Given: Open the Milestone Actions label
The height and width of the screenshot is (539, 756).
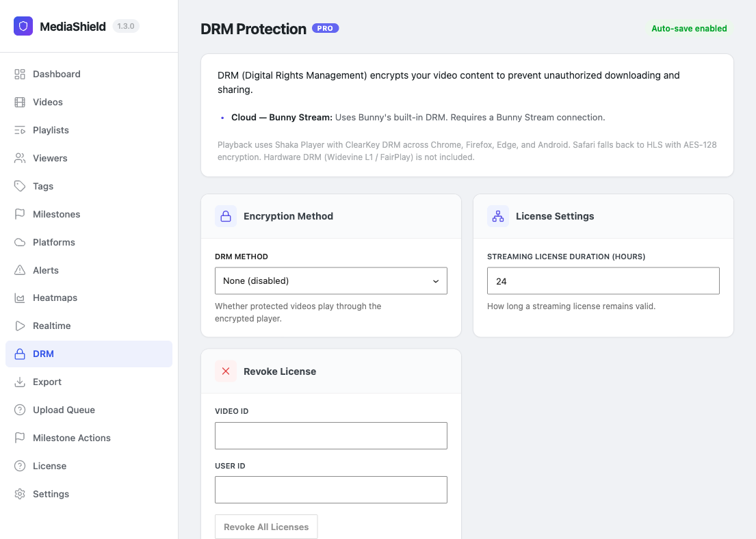Looking at the screenshot, I should click(72, 438).
